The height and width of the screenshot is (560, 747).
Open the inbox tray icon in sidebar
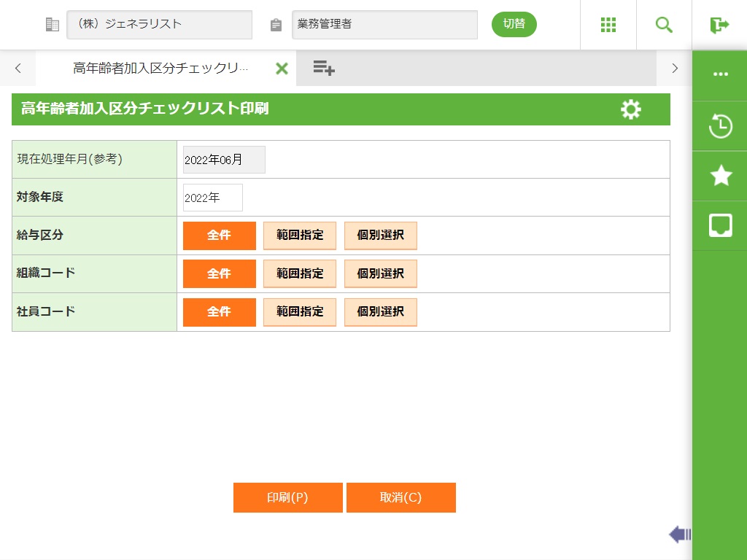click(x=721, y=225)
